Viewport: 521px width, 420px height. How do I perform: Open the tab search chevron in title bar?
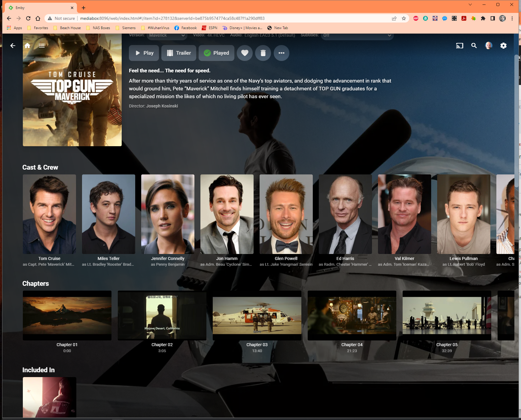pyautogui.click(x=470, y=5)
